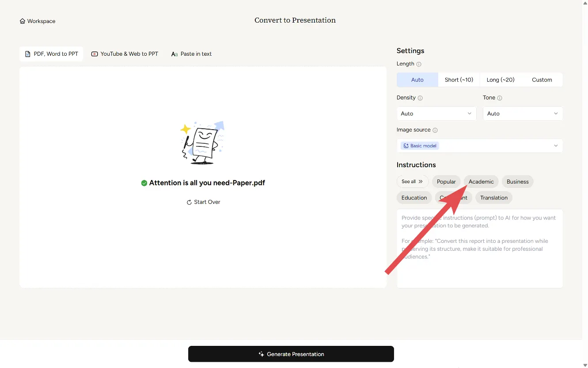Click the green uploaded checkmark icon

[144, 183]
